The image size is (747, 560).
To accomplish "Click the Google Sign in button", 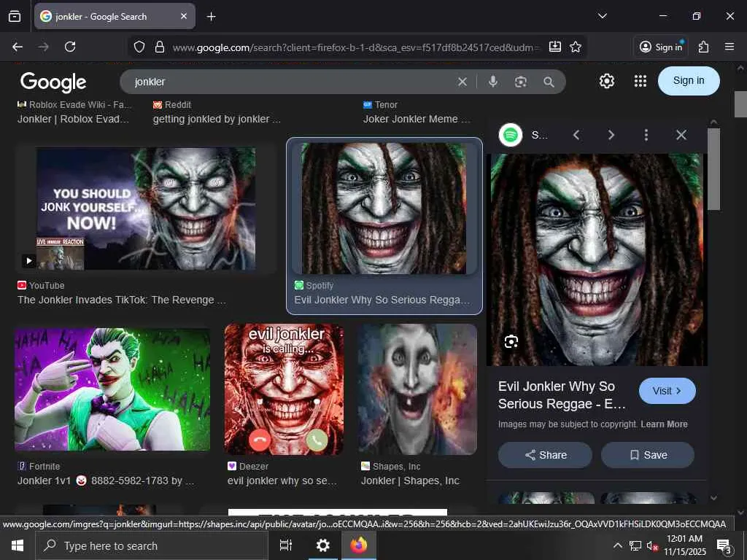I will 689,80.
